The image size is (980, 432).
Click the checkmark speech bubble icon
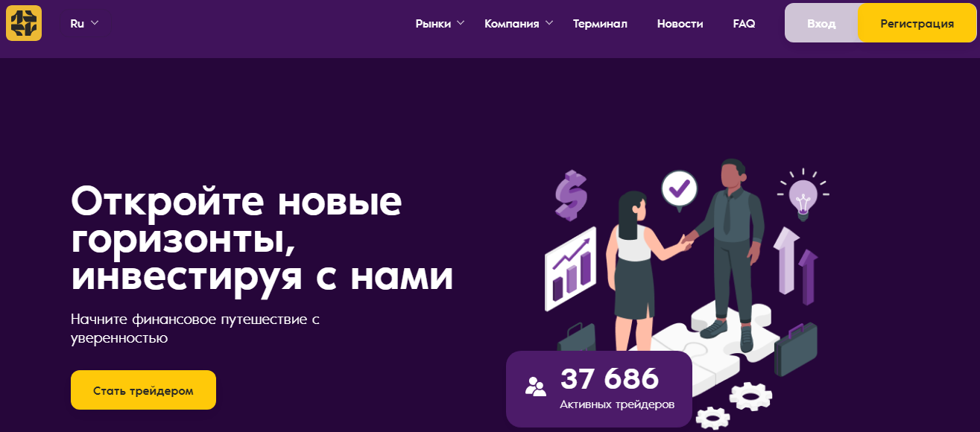679,190
